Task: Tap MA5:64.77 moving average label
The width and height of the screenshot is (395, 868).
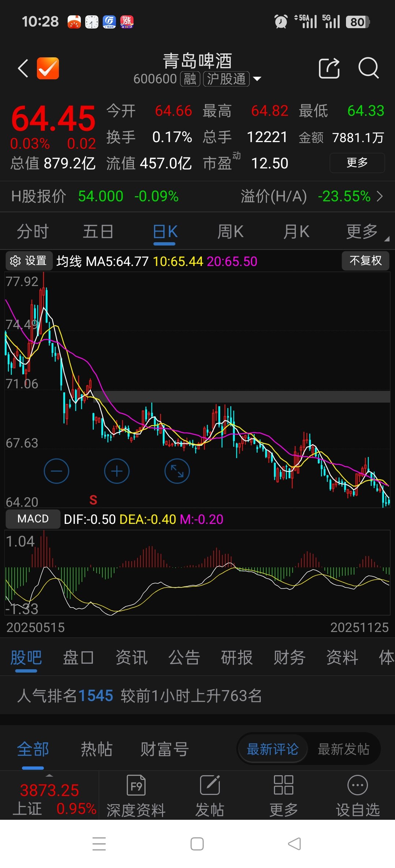Action: pyautogui.click(x=117, y=261)
